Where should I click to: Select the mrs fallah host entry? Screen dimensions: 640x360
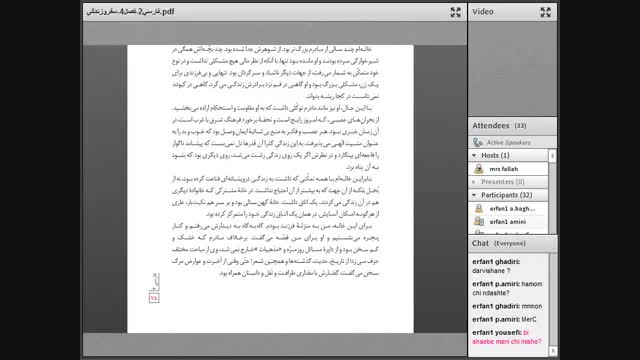508,169
